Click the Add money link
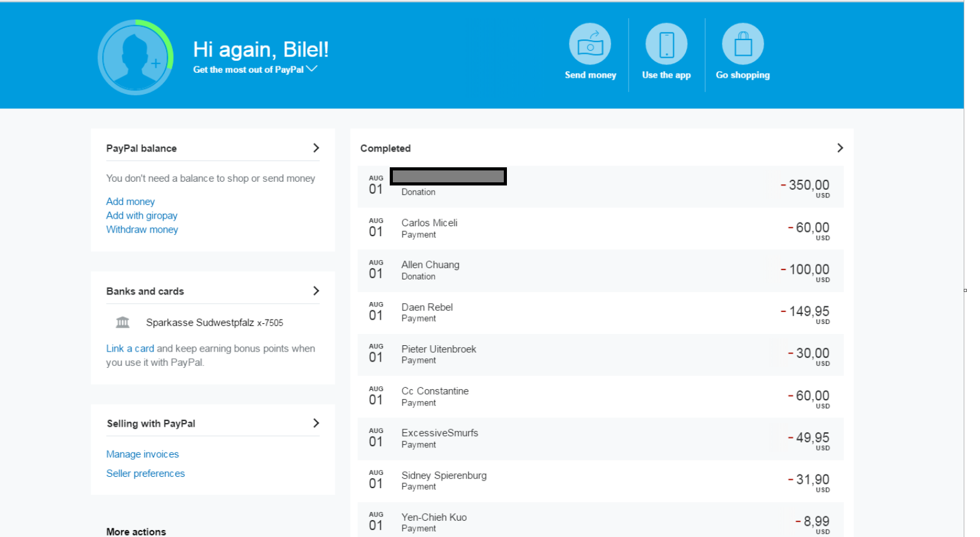This screenshot has height=537, width=980. coord(130,201)
